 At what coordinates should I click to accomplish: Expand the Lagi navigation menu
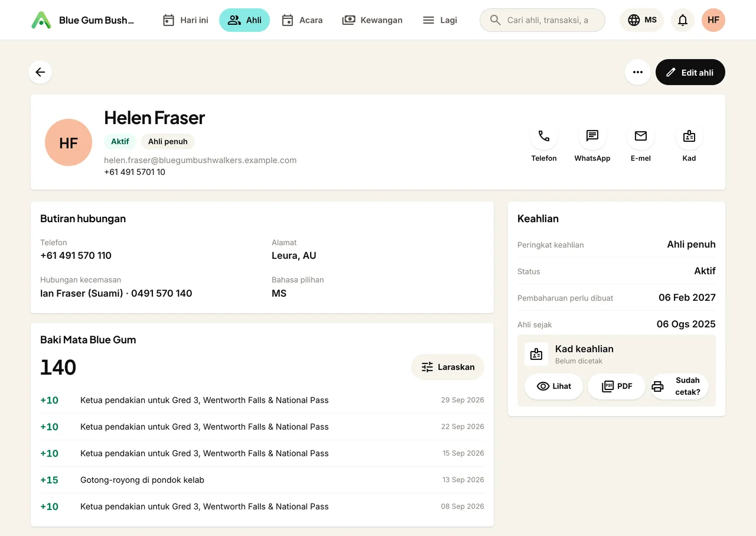[440, 20]
